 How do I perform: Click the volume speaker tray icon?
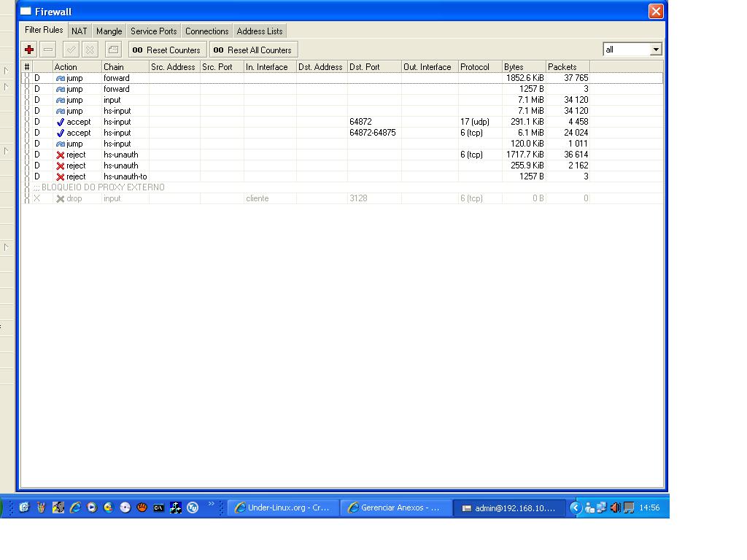point(615,507)
